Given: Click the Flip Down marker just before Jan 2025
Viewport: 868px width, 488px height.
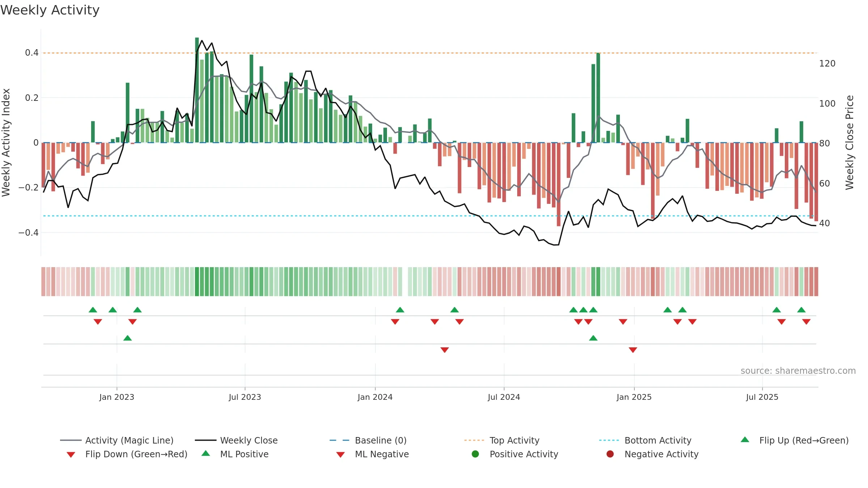Looking at the screenshot, I should [x=623, y=322].
